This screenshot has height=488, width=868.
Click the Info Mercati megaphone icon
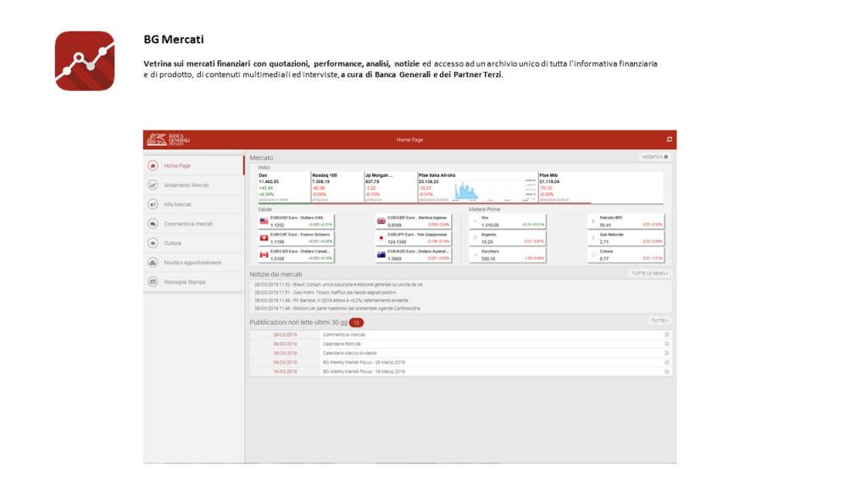153,204
